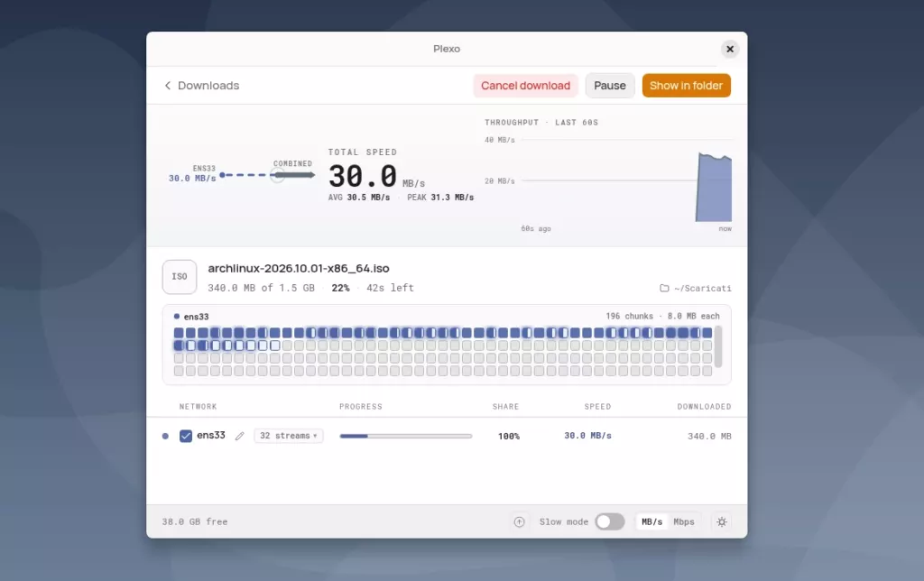This screenshot has height=581, width=924.
Task: Go back to Downloads list
Action: [201, 86]
